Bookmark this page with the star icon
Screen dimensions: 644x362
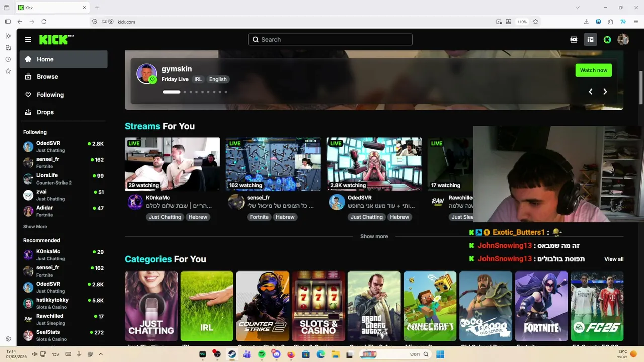point(535,22)
